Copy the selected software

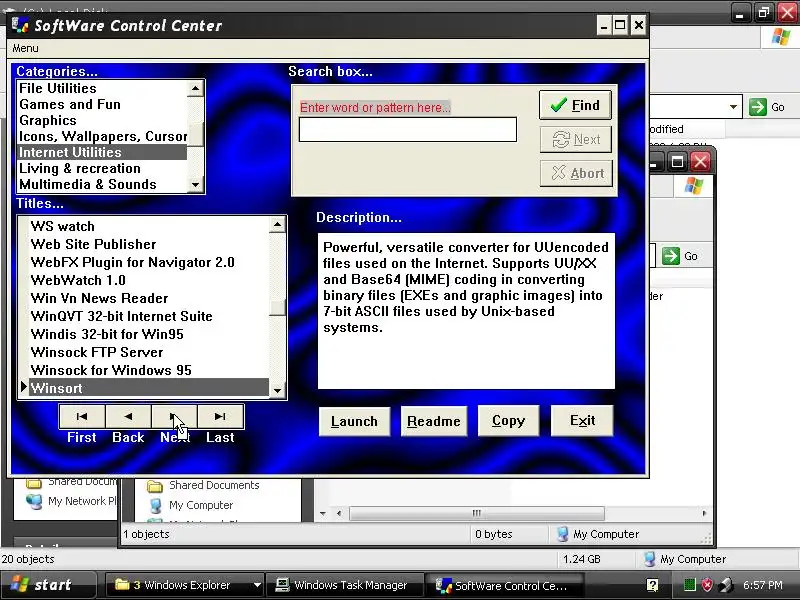[508, 421]
